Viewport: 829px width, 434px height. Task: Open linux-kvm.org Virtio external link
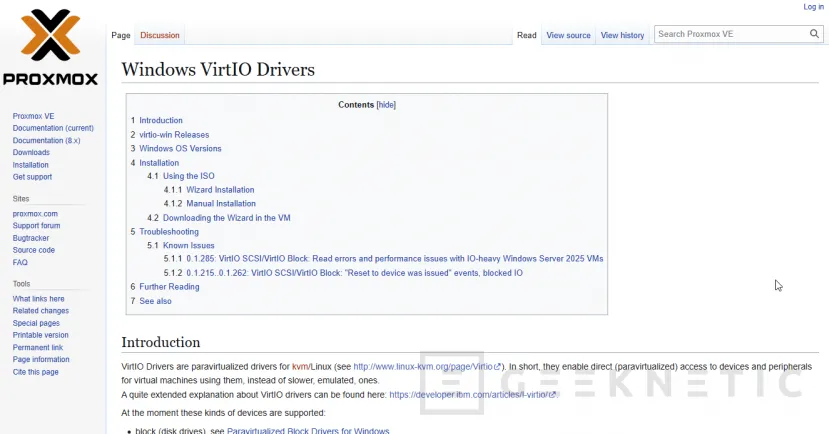pyautogui.click(x=426, y=366)
